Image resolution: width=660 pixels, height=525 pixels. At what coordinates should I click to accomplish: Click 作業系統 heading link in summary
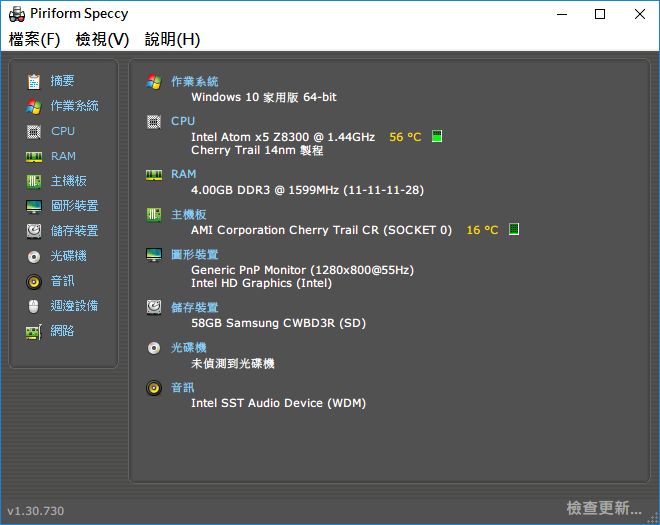[x=194, y=82]
